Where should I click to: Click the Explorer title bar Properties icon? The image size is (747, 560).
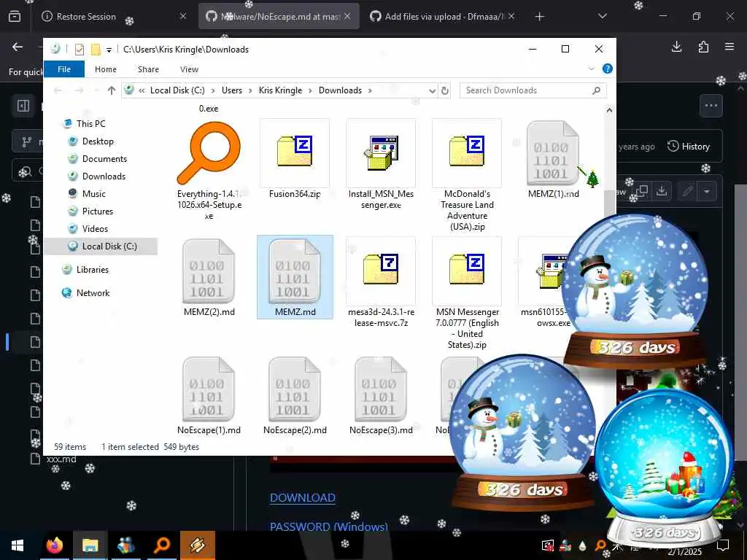[80, 49]
